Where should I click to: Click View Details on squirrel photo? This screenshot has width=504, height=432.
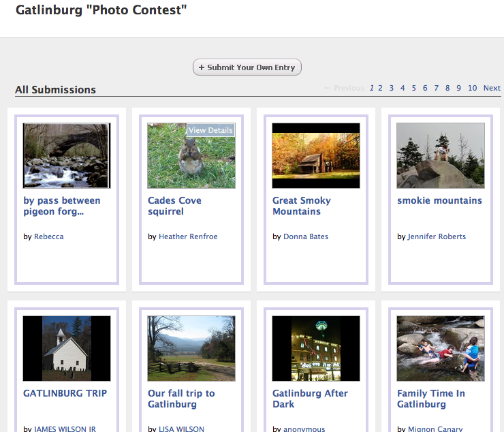coord(210,130)
